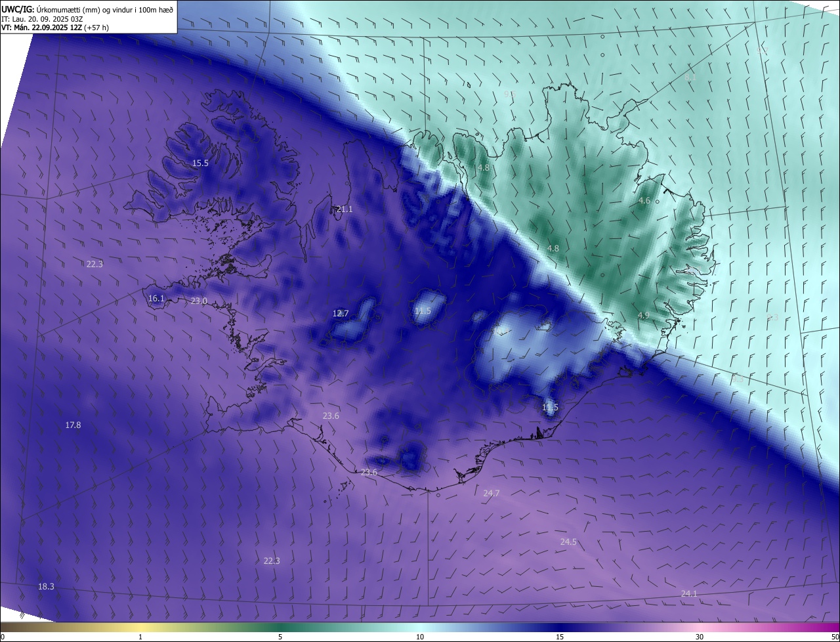Select the '1' tick label on the colorbar
The image size is (840, 642).
140,637
